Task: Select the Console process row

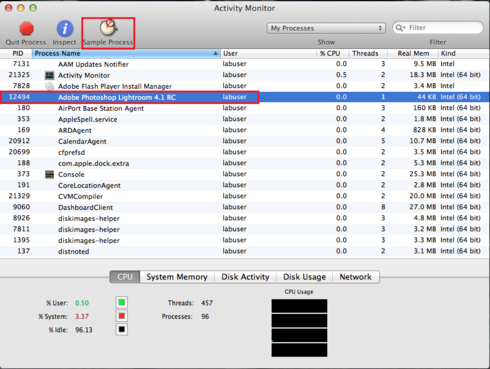Action: [x=245, y=174]
